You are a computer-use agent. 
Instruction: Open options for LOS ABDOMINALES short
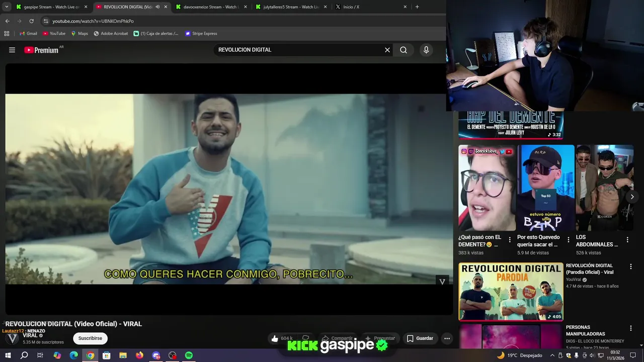[x=627, y=240]
